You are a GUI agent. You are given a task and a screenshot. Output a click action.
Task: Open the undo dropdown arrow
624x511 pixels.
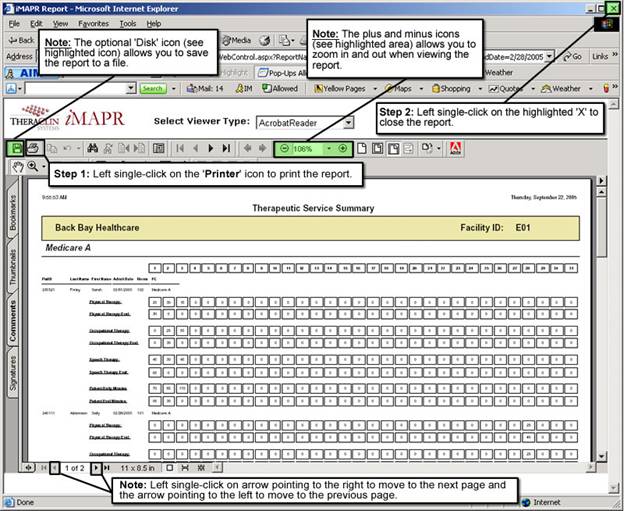(x=79, y=148)
